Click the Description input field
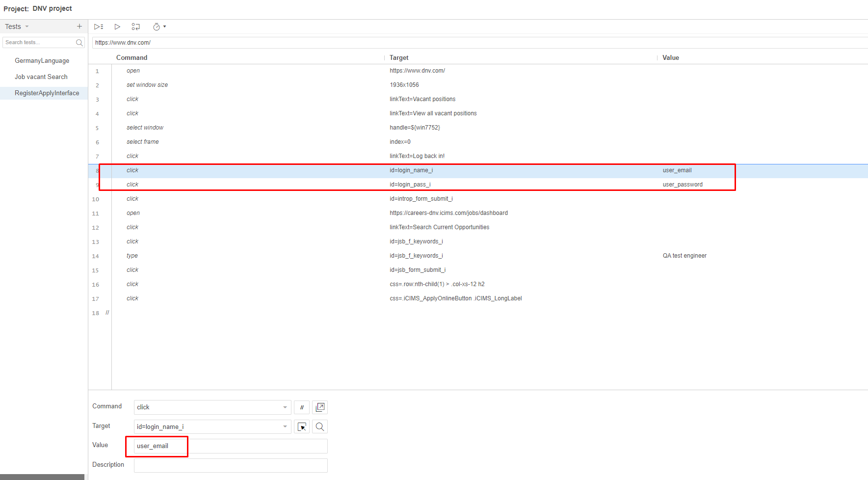The image size is (868, 480). pyautogui.click(x=230, y=465)
